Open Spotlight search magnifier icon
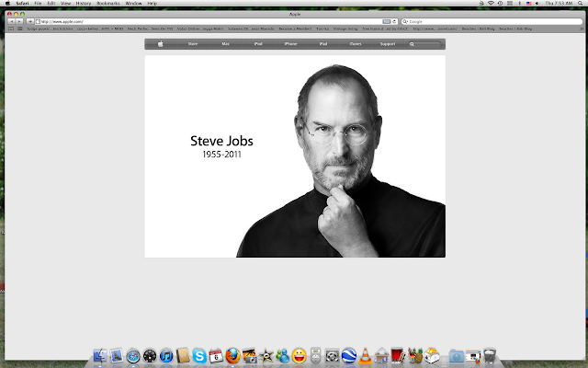This screenshot has width=588, height=368. 581,3
